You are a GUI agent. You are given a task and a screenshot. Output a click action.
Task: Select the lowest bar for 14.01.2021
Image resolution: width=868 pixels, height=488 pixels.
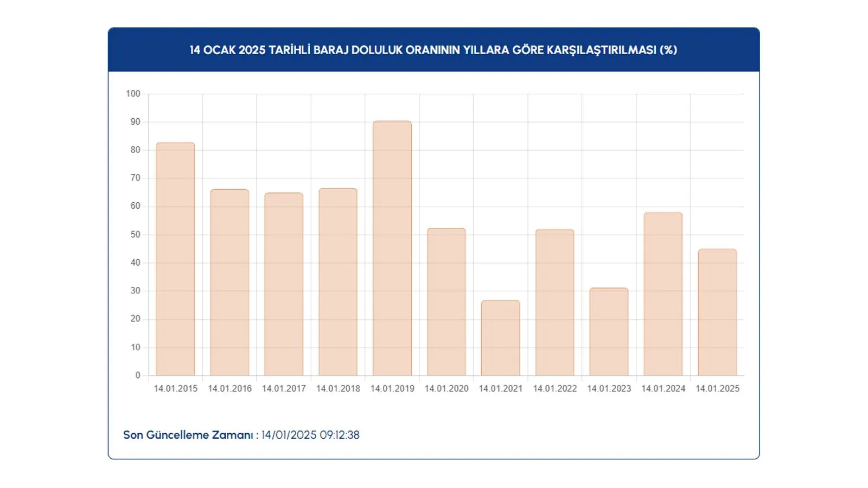point(501,338)
